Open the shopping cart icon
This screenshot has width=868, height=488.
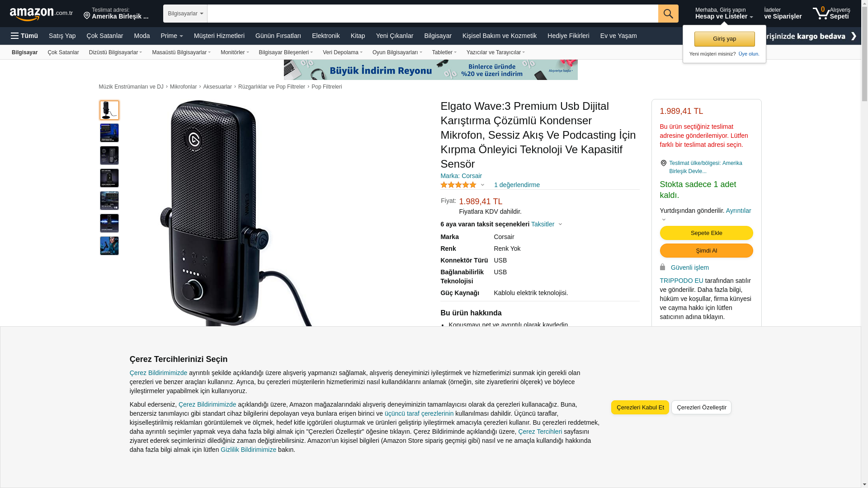821,13
